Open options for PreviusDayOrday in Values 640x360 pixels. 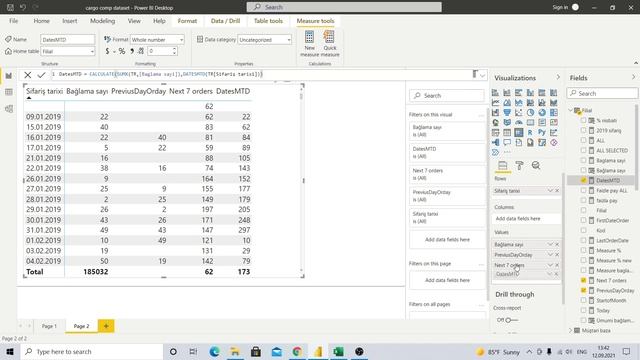550,255
